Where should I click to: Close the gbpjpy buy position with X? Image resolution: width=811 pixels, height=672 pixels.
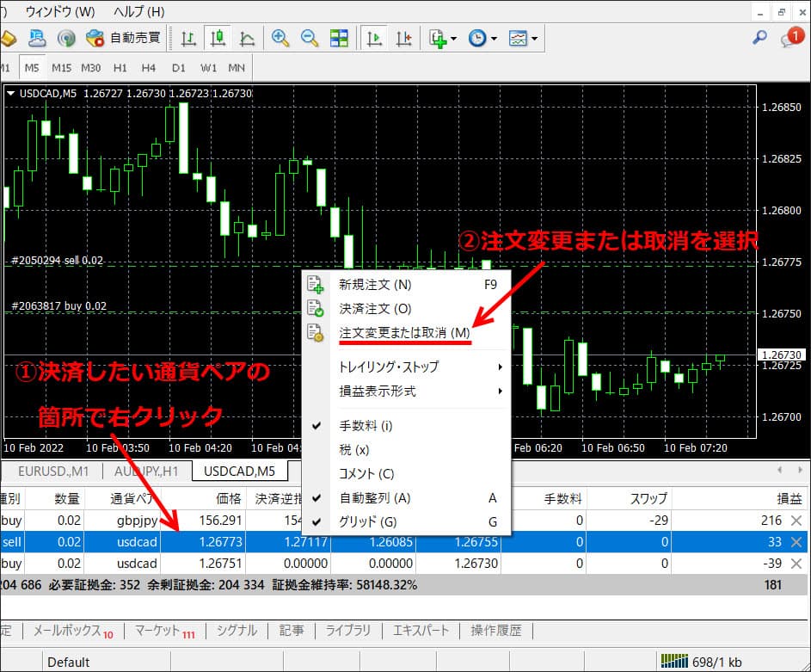tap(796, 521)
